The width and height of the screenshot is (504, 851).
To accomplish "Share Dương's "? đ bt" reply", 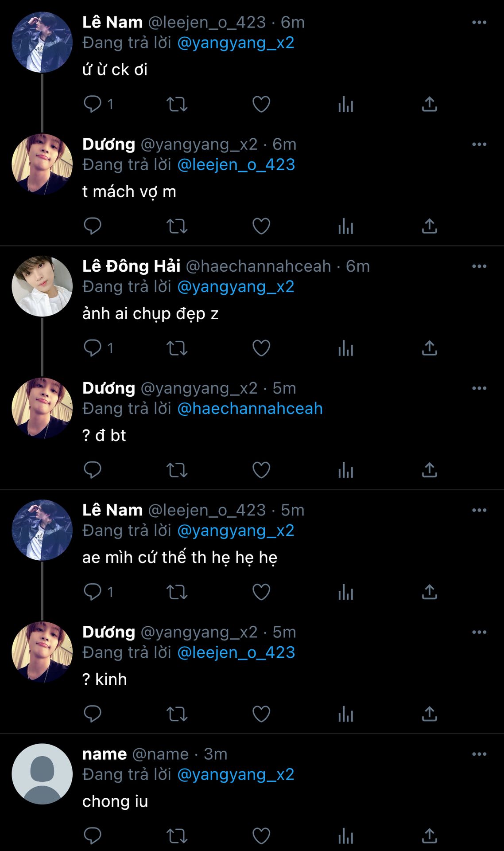I will tap(429, 470).
